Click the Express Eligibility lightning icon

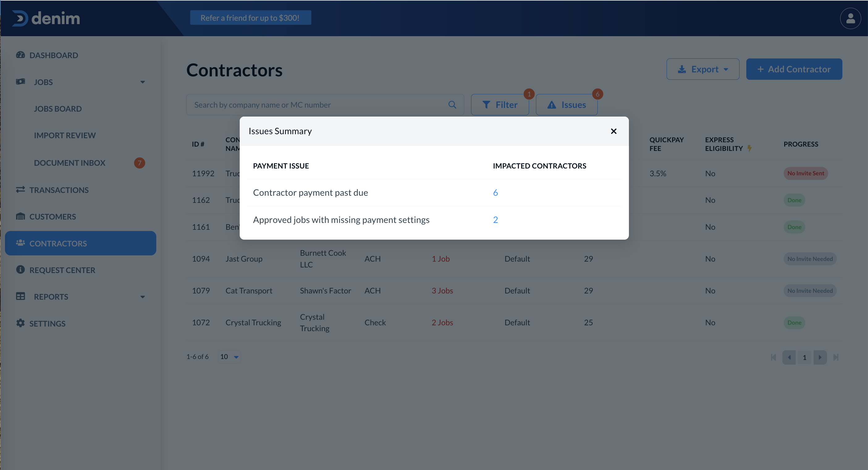click(x=749, y=148)
